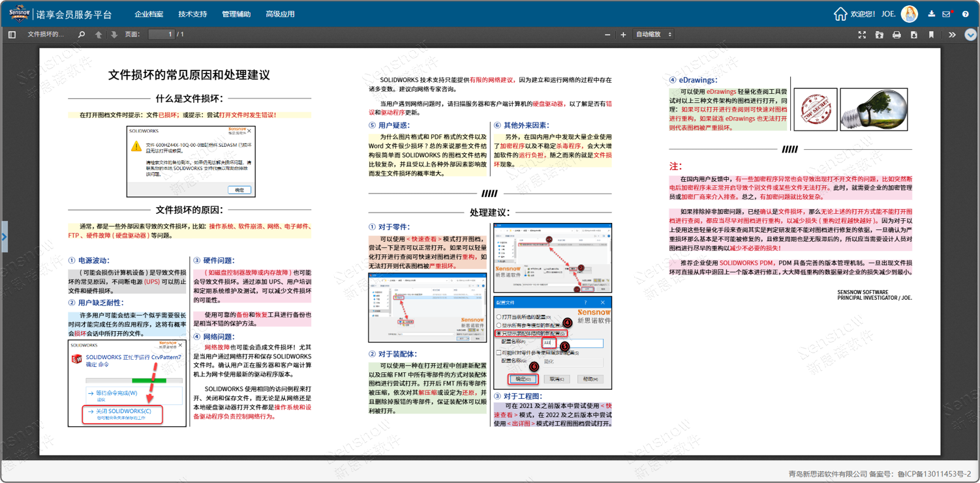Open the 鲁ICP备13011453号-2 footer link

935,474
